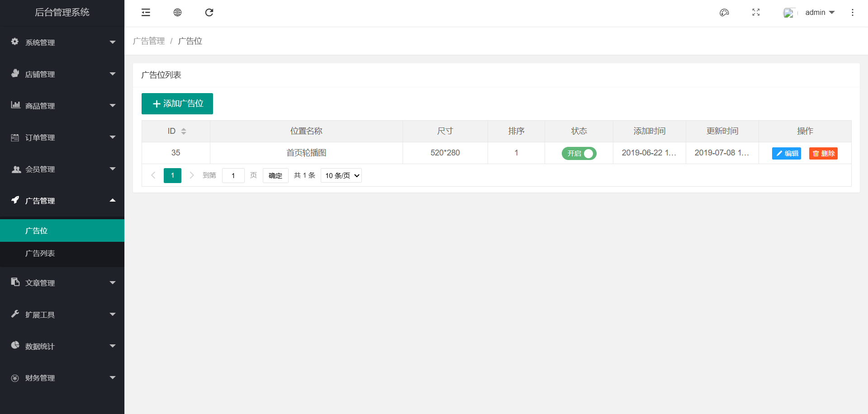Click the chart icon beside 商品管理

click(15, 105)
